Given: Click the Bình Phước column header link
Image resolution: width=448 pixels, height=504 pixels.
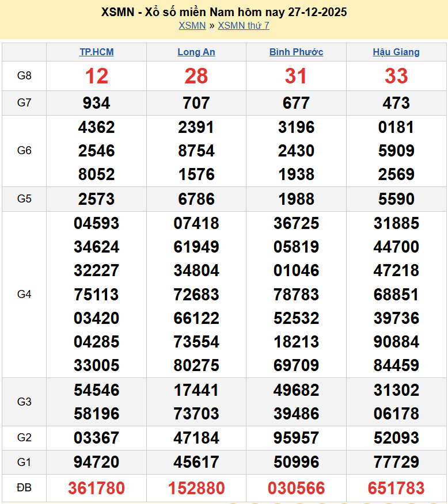Looking at the screenshot, I should click(x=296, y=52).
